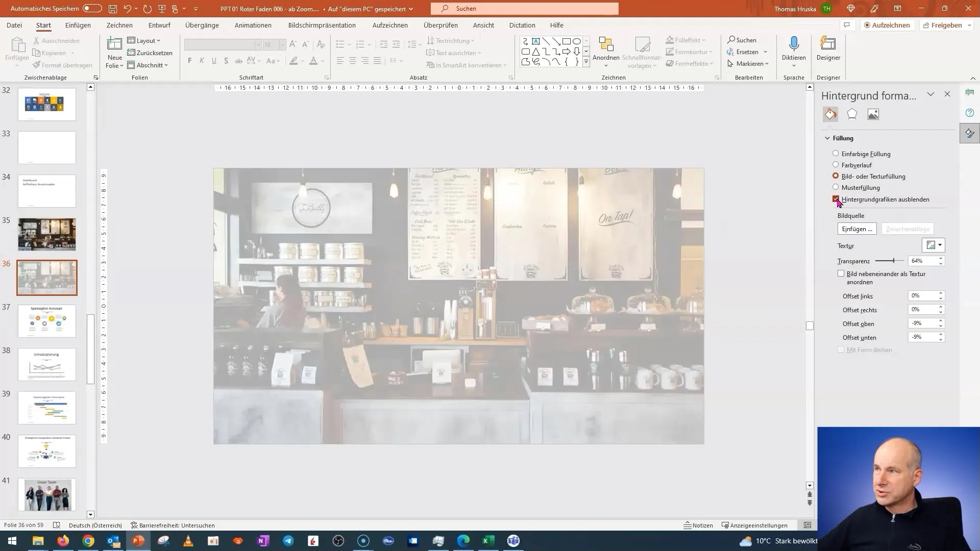This screenshot has width=980, height=551.
Task: Click PowerPoint taskbar icon
Action: coord(139,541)
